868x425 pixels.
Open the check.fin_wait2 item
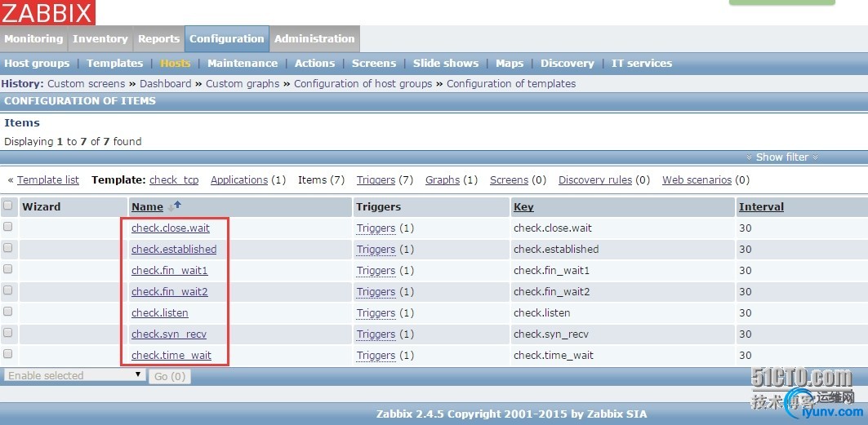169,291
